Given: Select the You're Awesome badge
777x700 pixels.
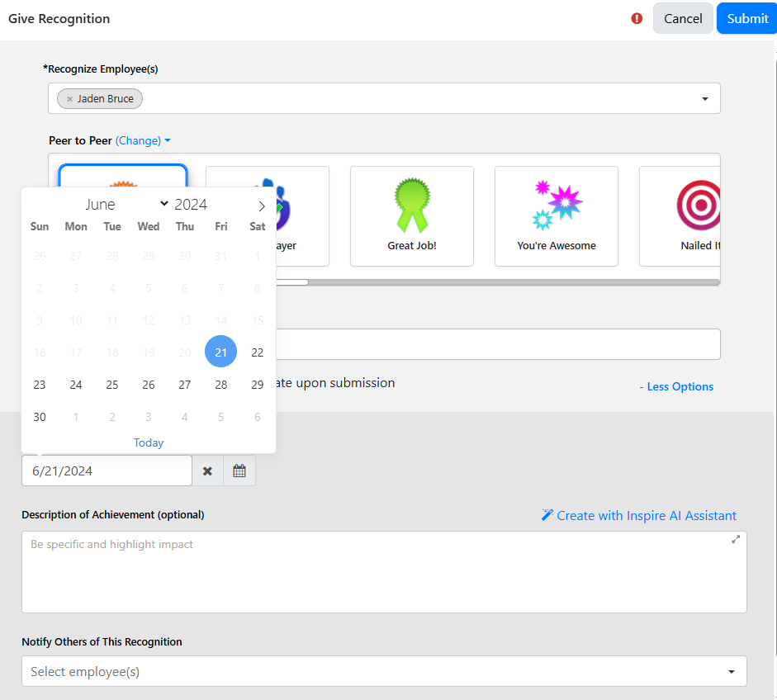Looking at the screenshot, I should 557,216.
